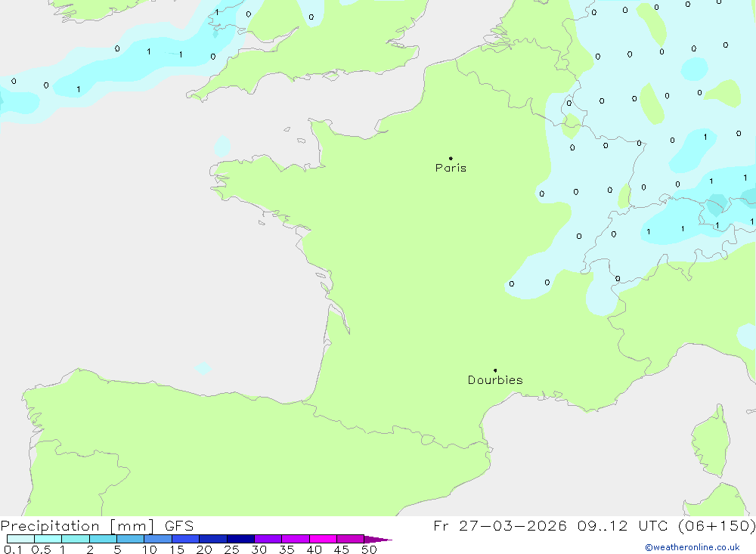Pick the 1–2 mm legend swatch
The image size is (756, 554).
[75, 539]
